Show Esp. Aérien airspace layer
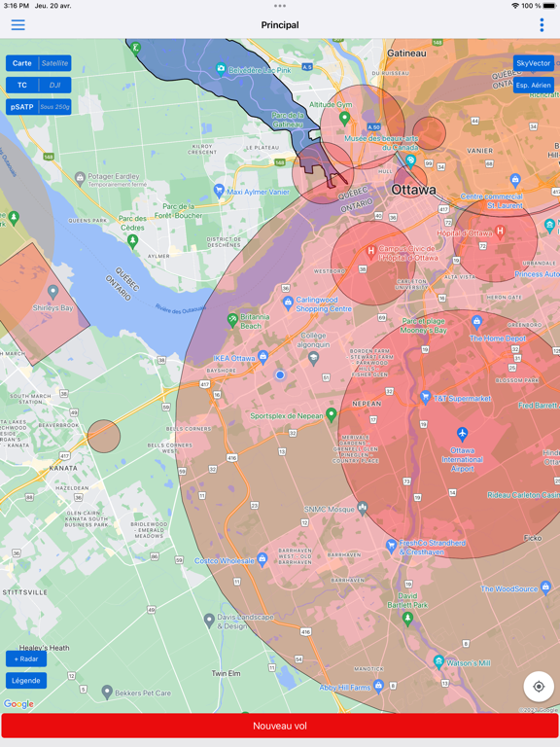 coord(534,86)
